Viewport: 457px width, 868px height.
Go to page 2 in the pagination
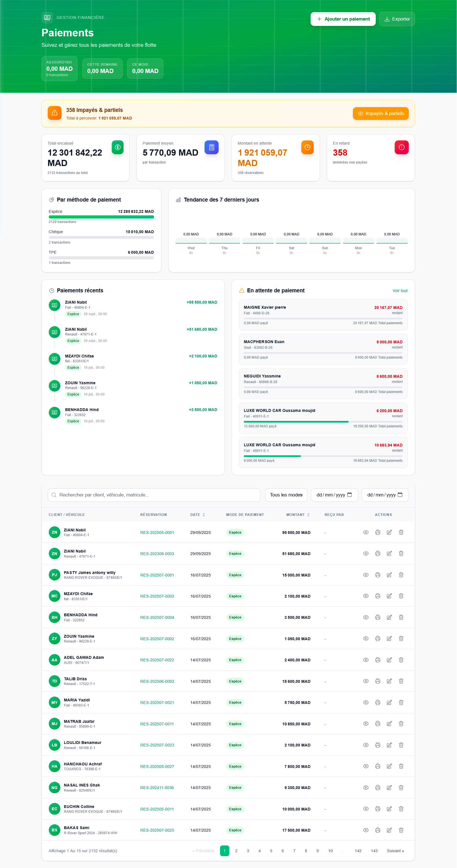[x=236, y=851]
